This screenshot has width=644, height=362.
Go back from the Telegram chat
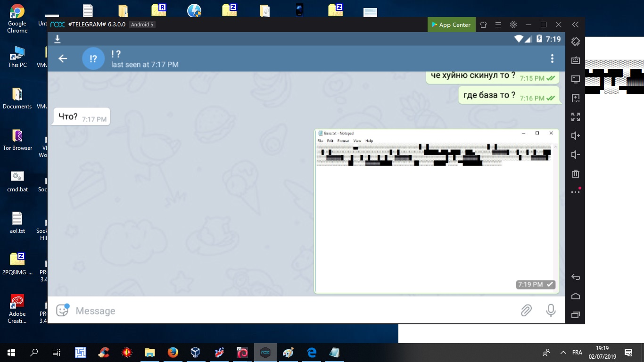pyautogui.click(x=63, y=58)
